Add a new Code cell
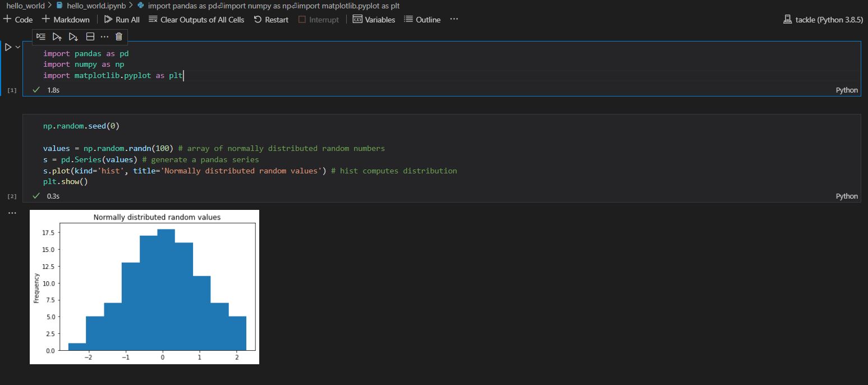868x385 pixels. pos(18,20)
